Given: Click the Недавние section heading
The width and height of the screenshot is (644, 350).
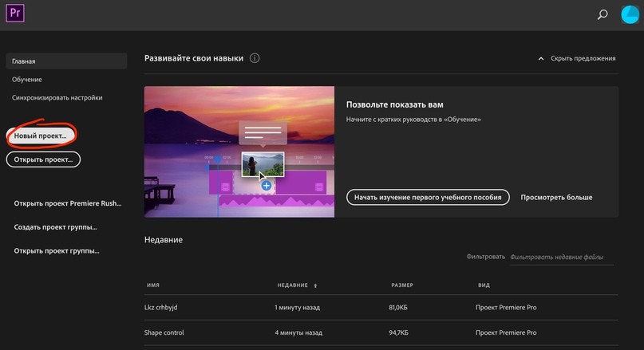Looking at the screenshot, I should tap(164, 240).
